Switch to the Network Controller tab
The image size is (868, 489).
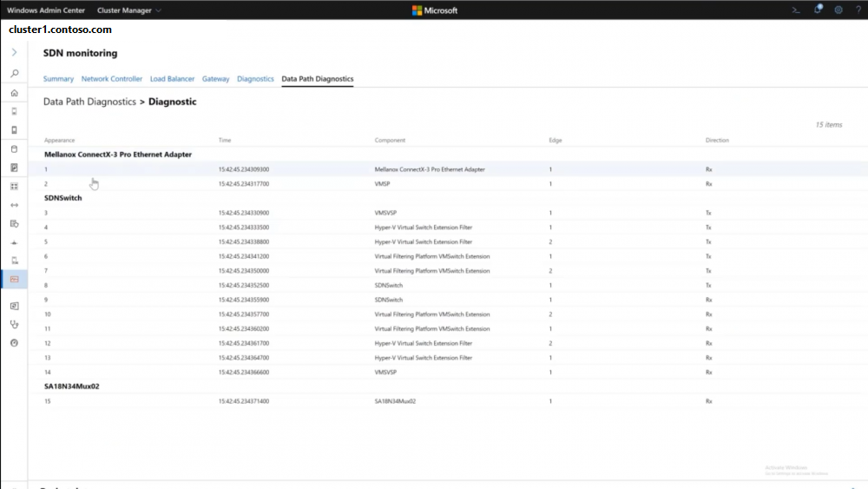(x=112, y=79)
